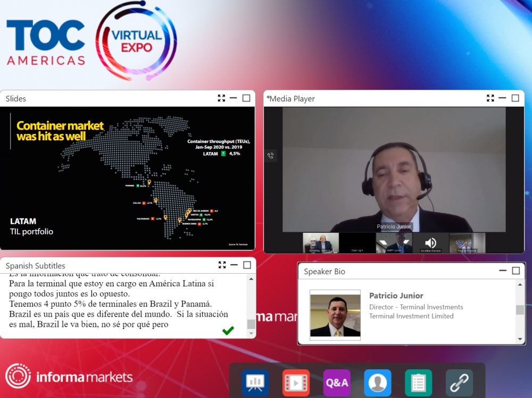Expand Spanish Subtitles to fullscreen
The width and height of the screenshot is (532, 398).
(222, 265)
